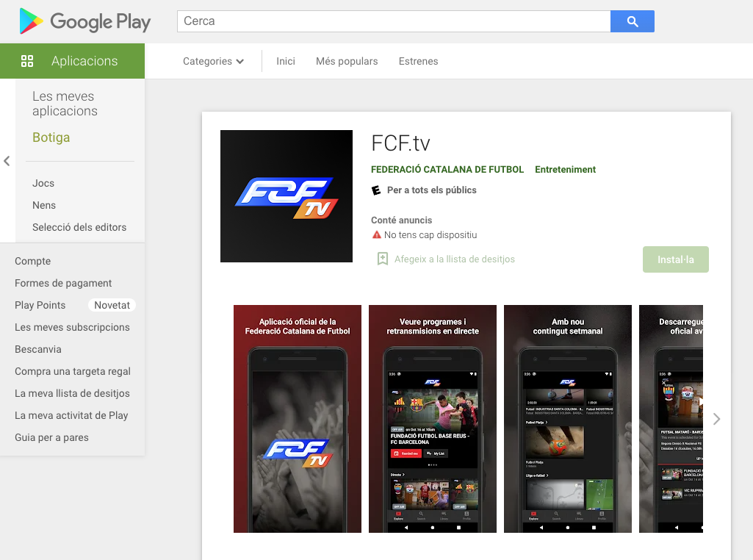Click the red no-device warning icon
Image resolution: width=753 pixels, height=560 pixels.
376,235
